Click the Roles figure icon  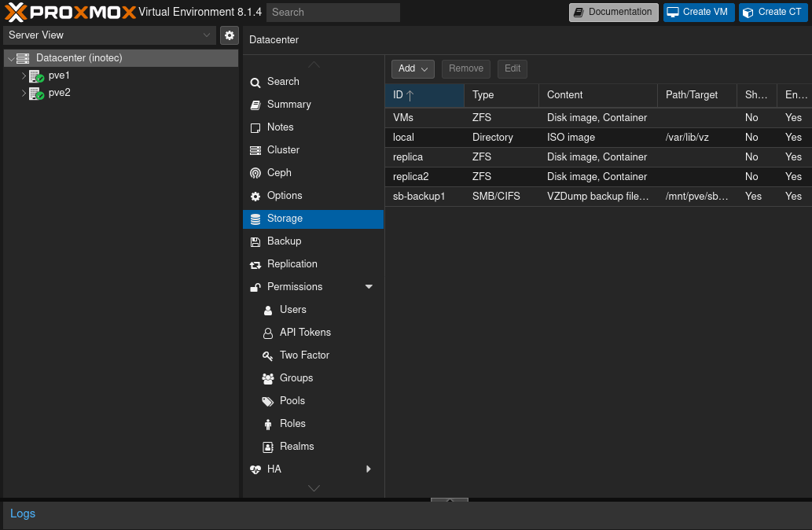(268, 425)
